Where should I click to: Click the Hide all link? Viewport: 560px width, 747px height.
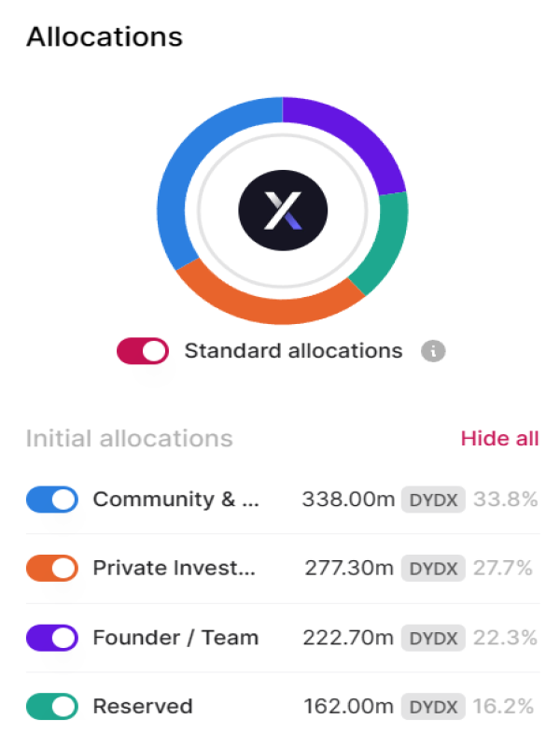click(x=499, y=439)
